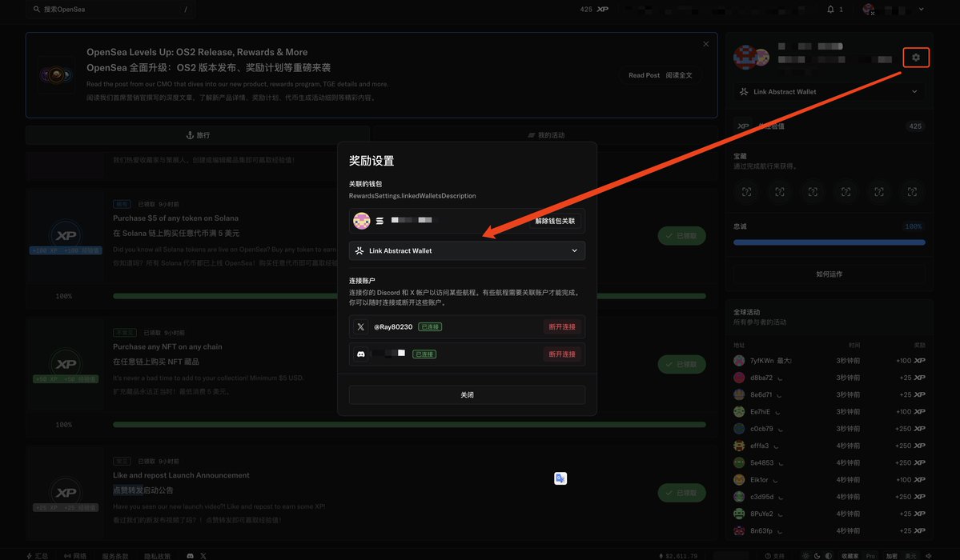Open the 隐私政策 footer link

pos(158,556)
